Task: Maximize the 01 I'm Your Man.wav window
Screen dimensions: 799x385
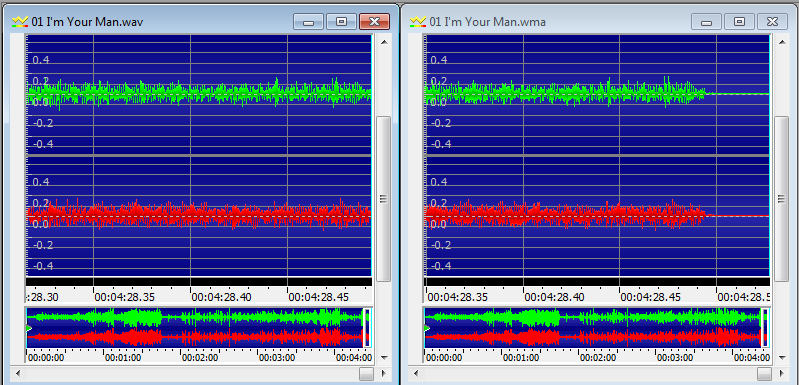Action: click(x=341, y=21)
